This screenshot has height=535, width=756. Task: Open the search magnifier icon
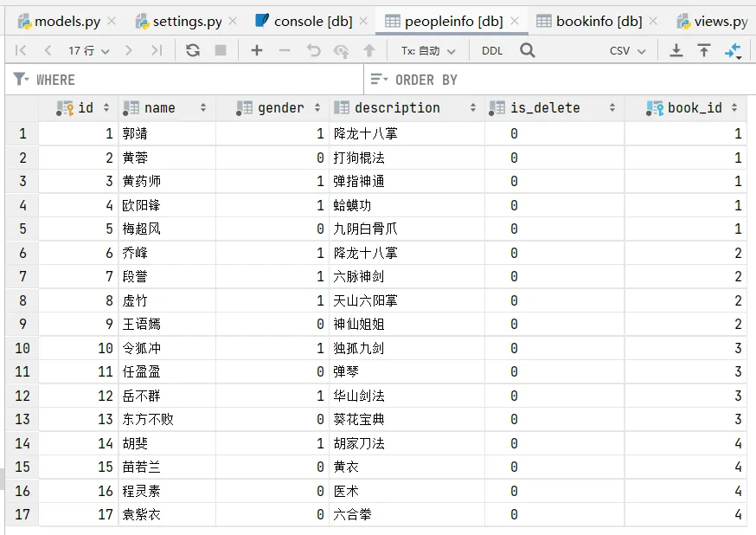point(528,50)
